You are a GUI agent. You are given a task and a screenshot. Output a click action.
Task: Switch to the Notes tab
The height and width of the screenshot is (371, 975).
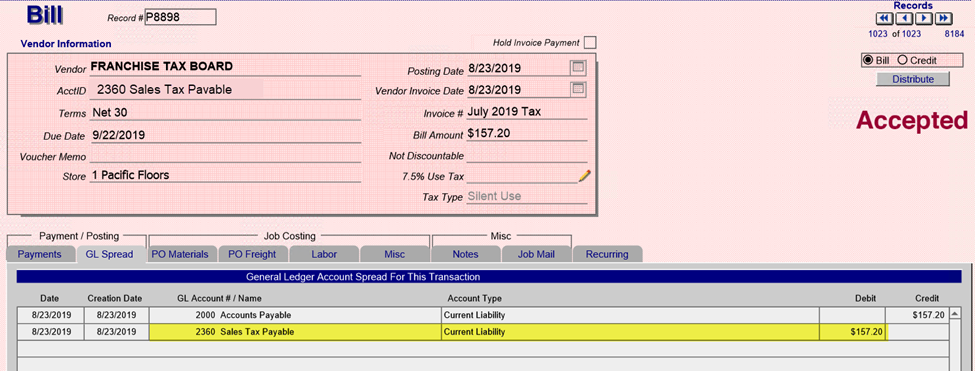[x=466, y=254]
